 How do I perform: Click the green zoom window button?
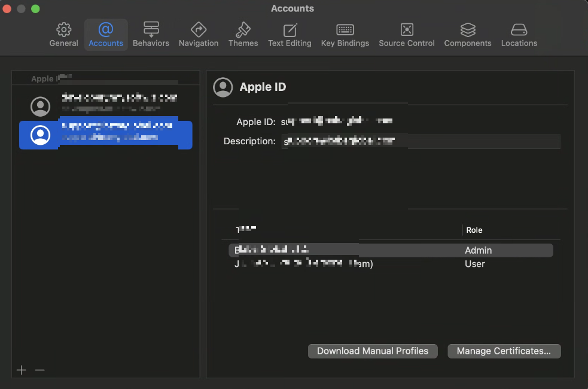point(35,8)
